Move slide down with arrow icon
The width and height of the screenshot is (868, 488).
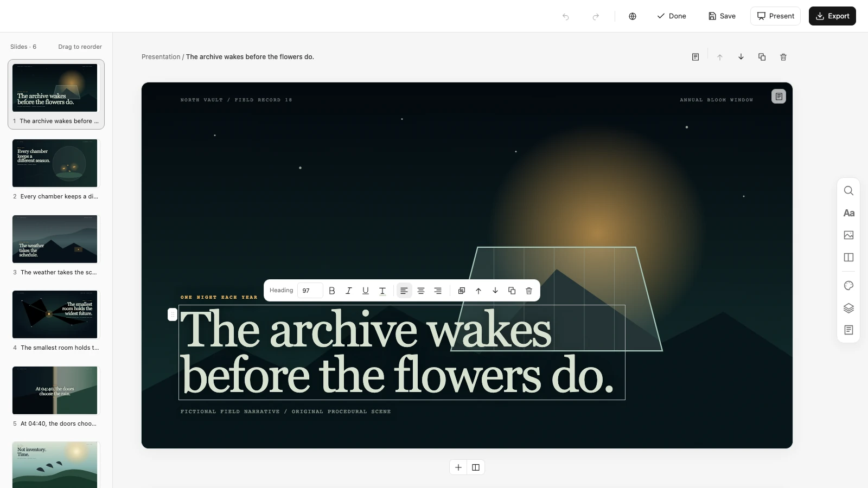(x=741, y=57)
